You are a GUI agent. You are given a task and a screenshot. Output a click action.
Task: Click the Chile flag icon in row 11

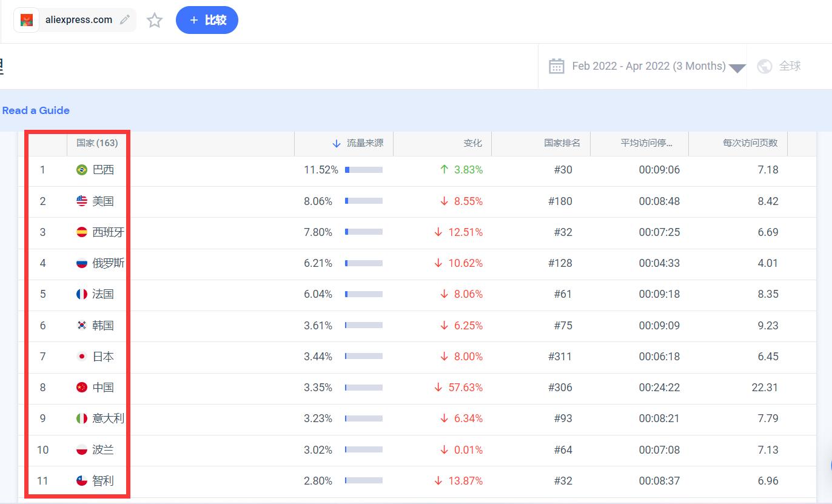tap(82, 481)
